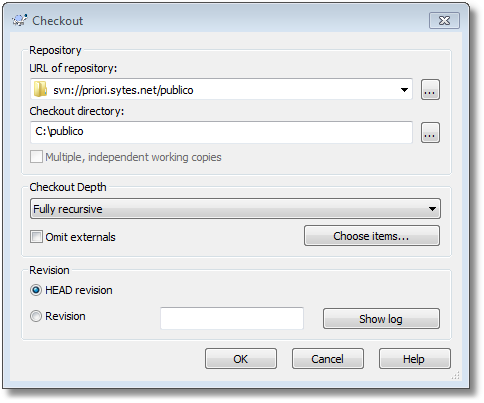
Task: Browse for repository URL with ellipsis button
Action: click(x=430, y=90)
